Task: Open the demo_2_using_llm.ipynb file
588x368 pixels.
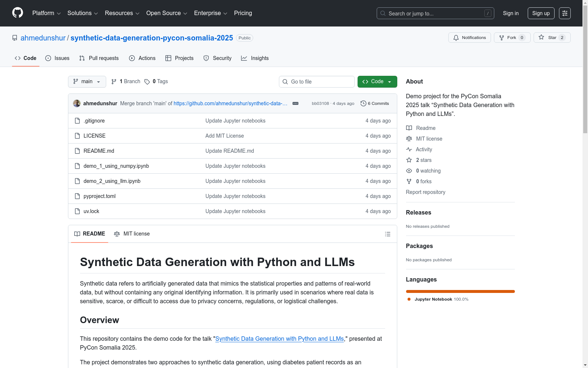Action: pos(112,181)
